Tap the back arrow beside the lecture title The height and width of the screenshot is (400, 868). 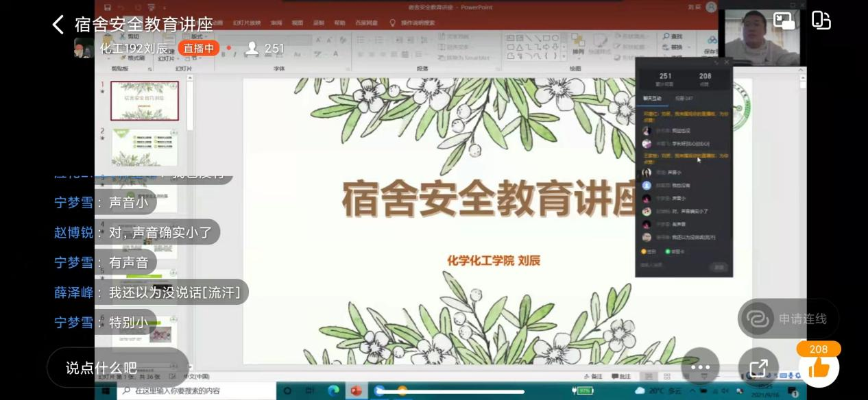[58, 25]
